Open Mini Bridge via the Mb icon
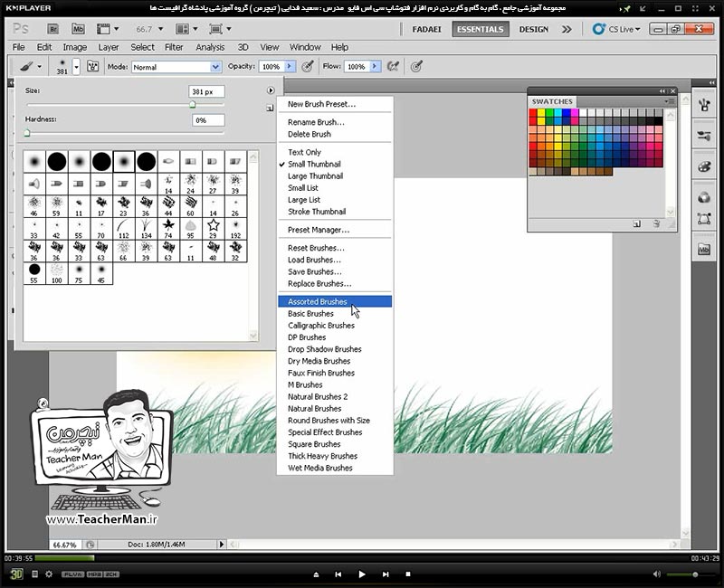Viewport: 724px width, 588px height. [x=78, y=29]
